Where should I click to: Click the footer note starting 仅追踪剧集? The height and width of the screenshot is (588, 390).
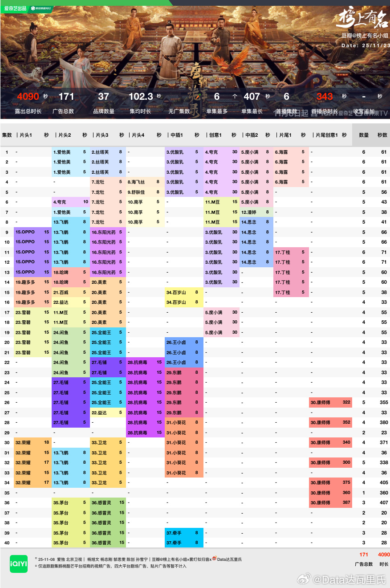(112, 566)
